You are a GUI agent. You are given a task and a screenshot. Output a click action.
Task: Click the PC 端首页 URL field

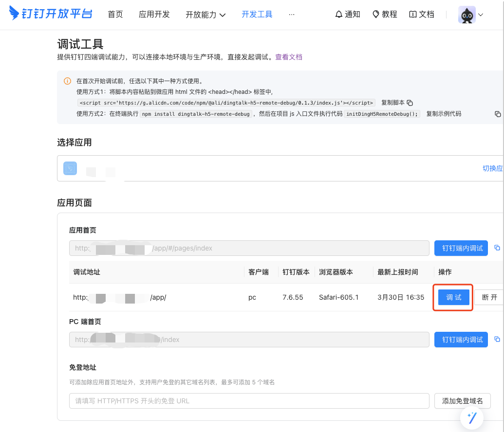click(x=249, y=340)
